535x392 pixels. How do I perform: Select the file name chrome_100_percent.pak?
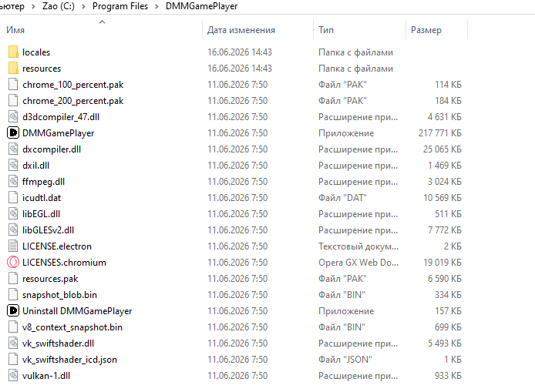[73, 85]
